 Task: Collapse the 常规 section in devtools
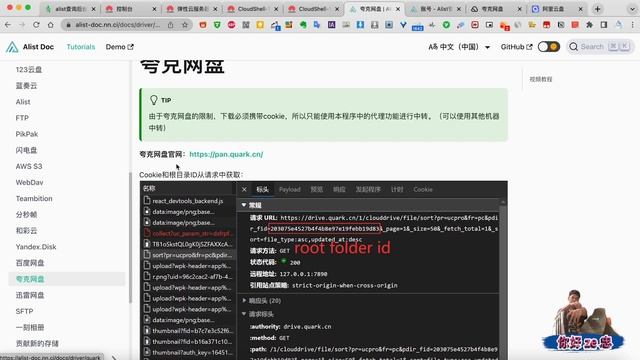[244, 205]
